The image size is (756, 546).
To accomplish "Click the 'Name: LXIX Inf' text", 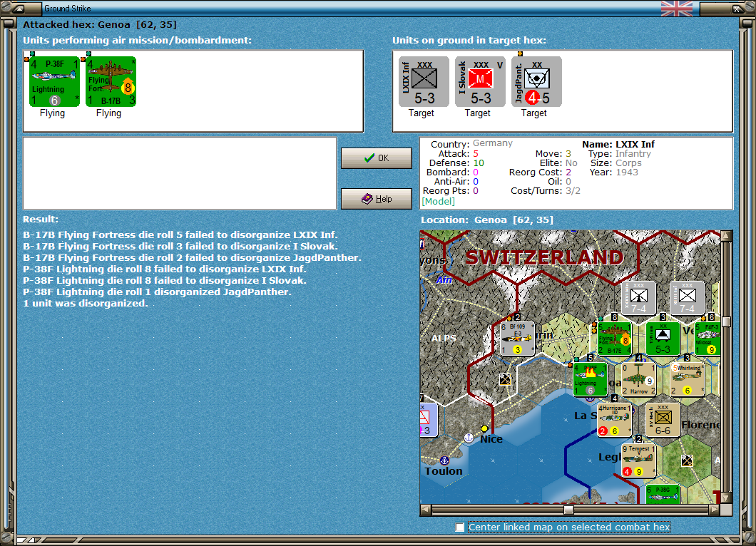I will (x=618, y=144).
